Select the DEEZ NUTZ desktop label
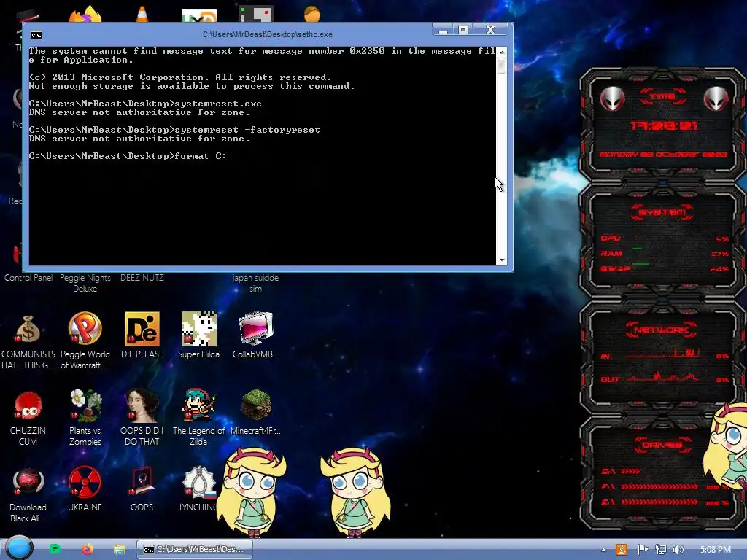747x560 pixels. click(142, 278)
